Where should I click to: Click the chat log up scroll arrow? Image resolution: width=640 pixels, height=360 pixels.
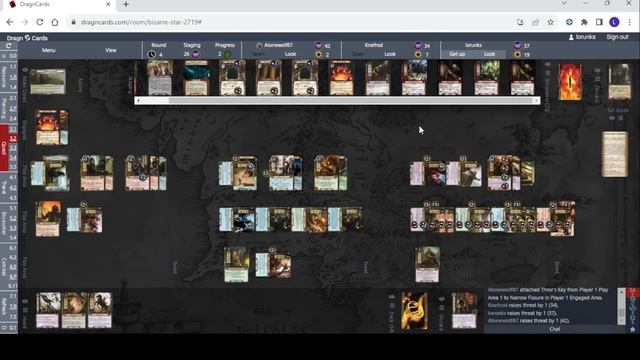(x=621, y=291)
